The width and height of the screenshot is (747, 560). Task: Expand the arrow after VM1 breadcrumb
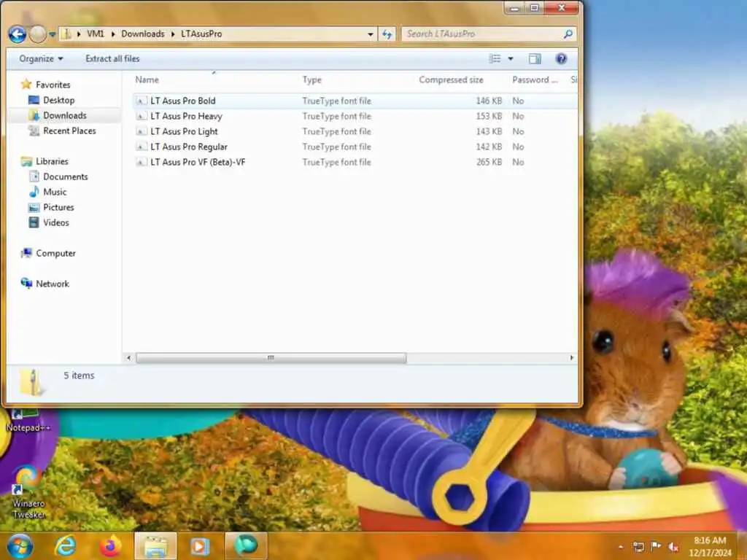click(113, 34)
